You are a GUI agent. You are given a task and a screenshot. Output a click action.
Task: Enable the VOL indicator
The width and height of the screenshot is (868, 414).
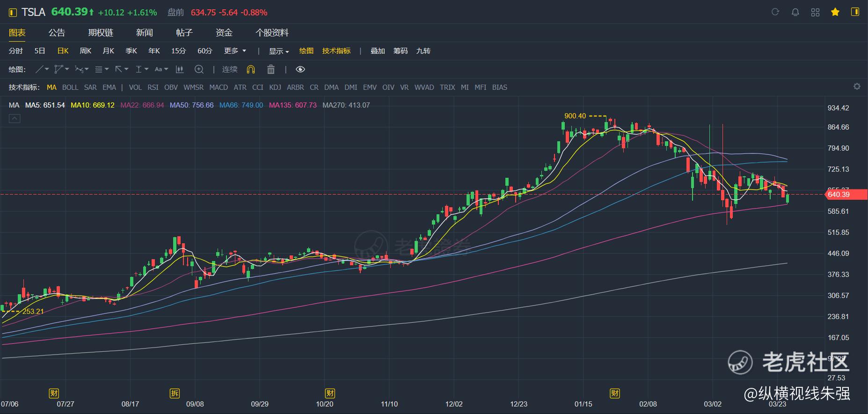tap(135, 87)
